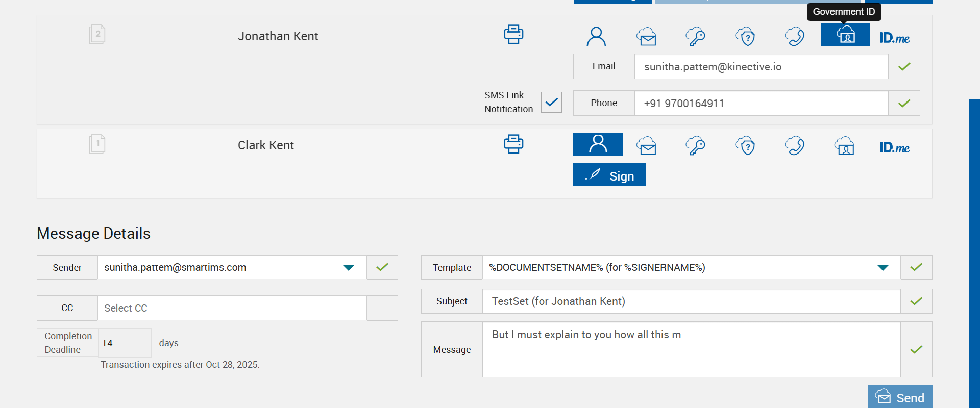Select password key icon for Jonathan Kent
Image resolution: width=980 pixels, height=408 pixels.
[695, 36]
